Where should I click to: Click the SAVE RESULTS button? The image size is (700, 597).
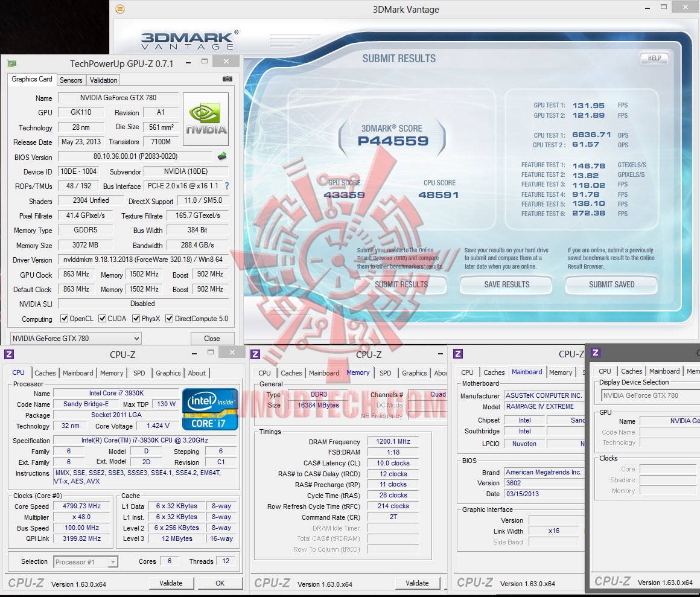pyautogui.click(x=507, y=284)
